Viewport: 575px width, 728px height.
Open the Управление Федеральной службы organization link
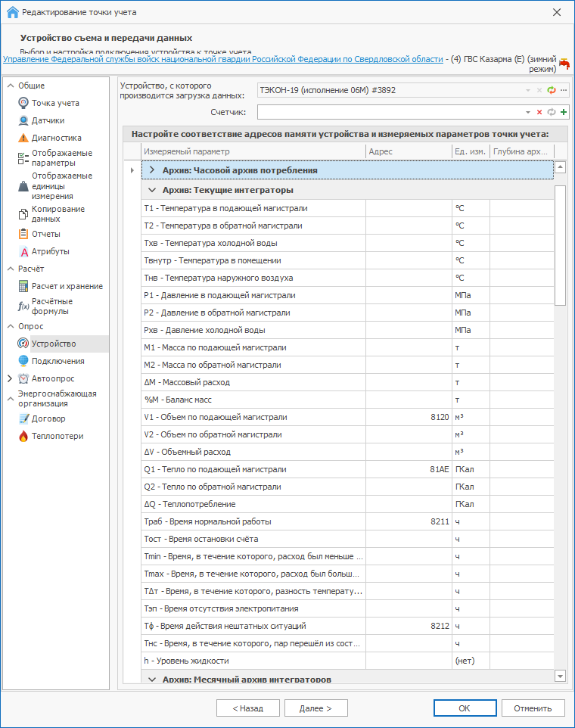click(x=223, y=58)
